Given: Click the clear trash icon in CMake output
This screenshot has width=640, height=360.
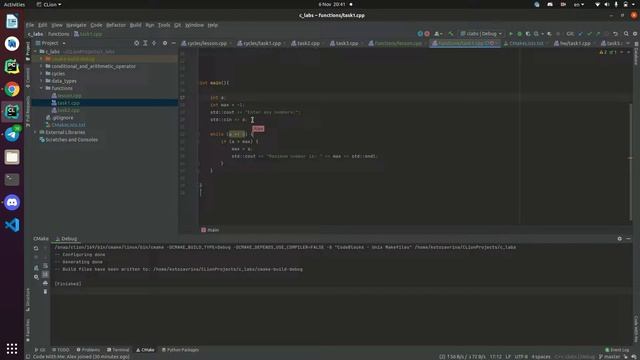Looking at the screenshot, I should point(45,292).
